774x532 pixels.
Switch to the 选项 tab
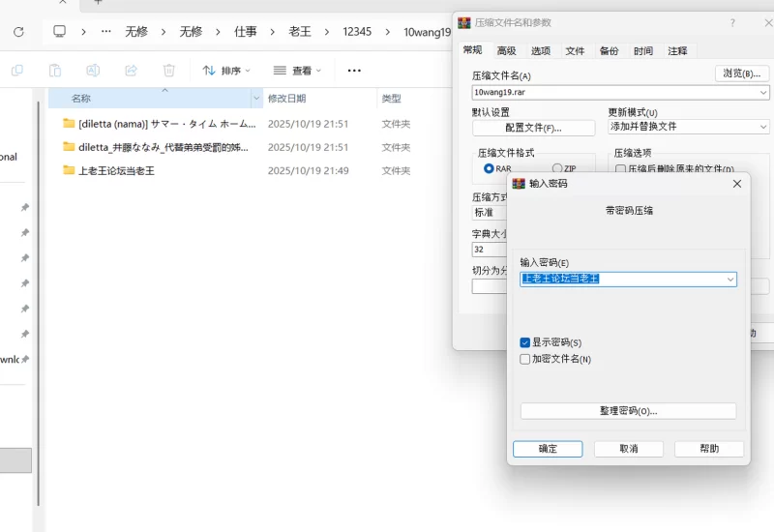[541, 51]
